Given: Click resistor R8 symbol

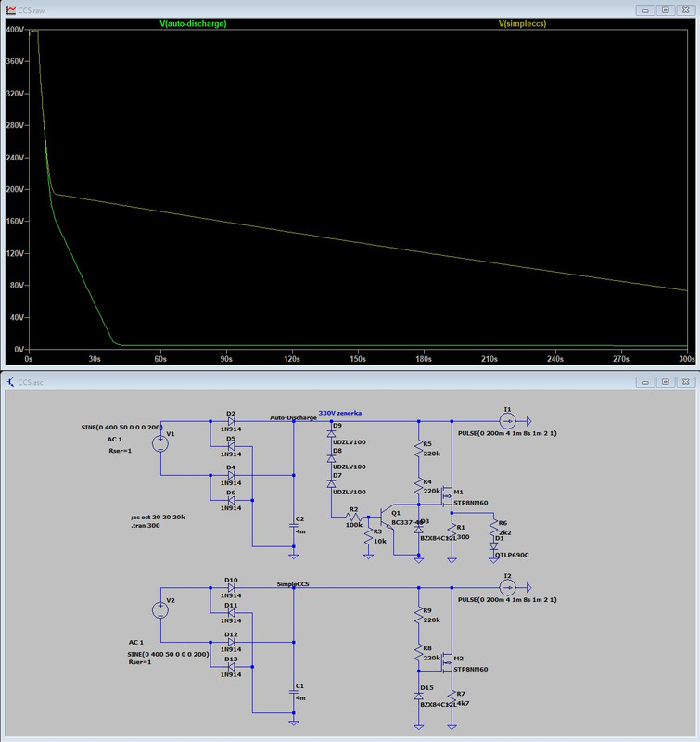Looking at the screenshot, I should pos(418,654).
